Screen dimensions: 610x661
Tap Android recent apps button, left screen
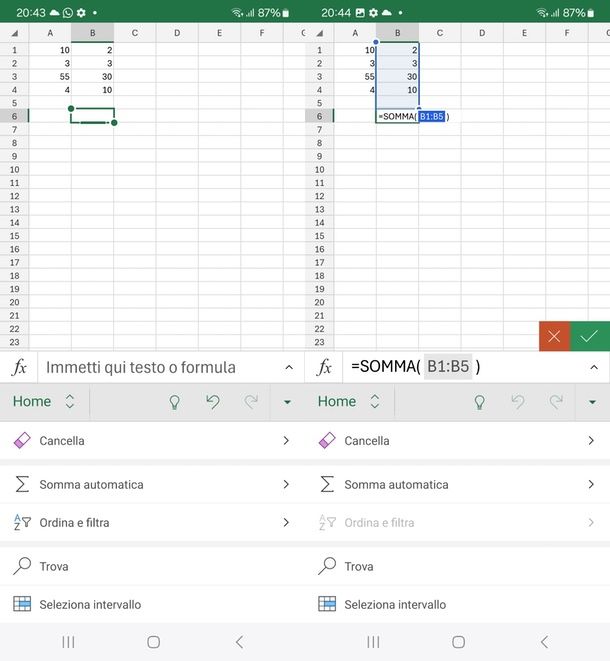click(x=68, y=642)
